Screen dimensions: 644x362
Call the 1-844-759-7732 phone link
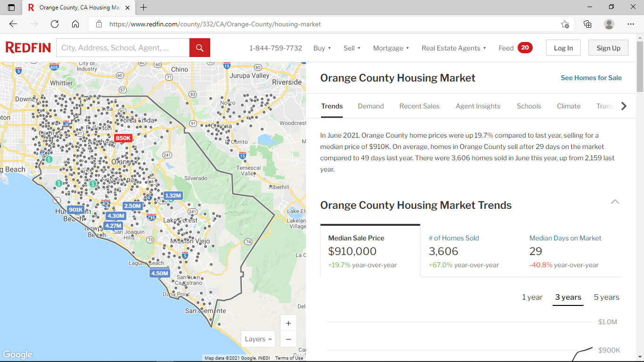[x=276, y=48]
